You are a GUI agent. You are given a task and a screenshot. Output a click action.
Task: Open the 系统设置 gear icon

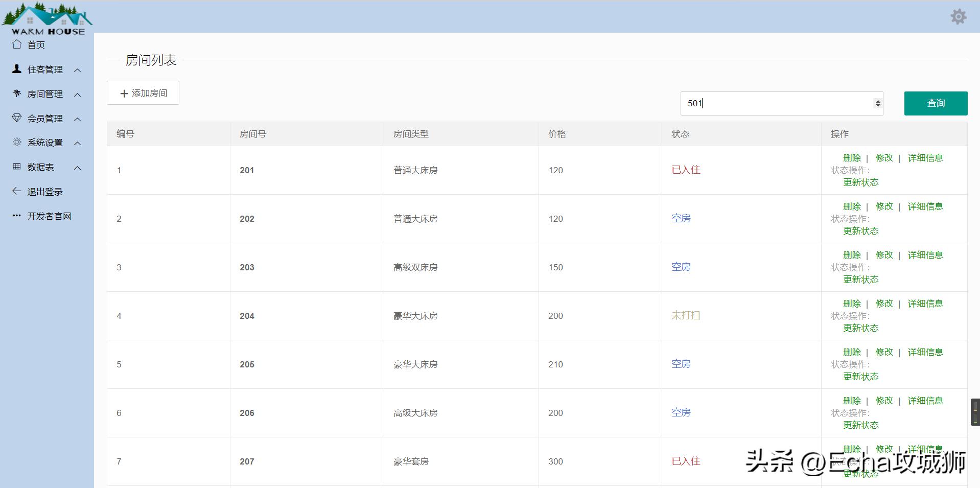click(x=16, y=143)
